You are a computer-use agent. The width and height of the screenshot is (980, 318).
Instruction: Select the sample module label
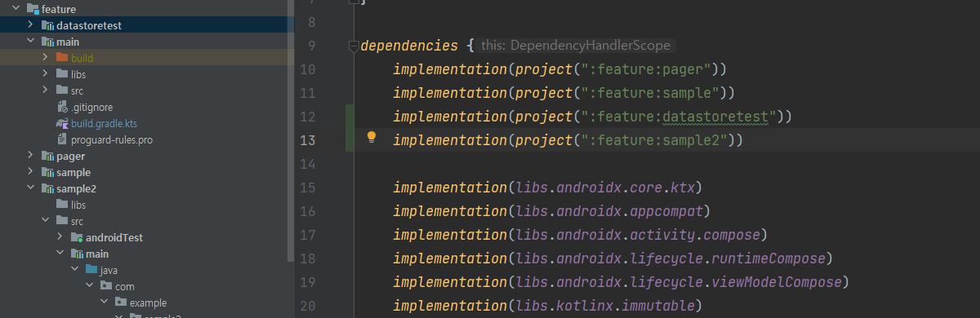point(73,172)
